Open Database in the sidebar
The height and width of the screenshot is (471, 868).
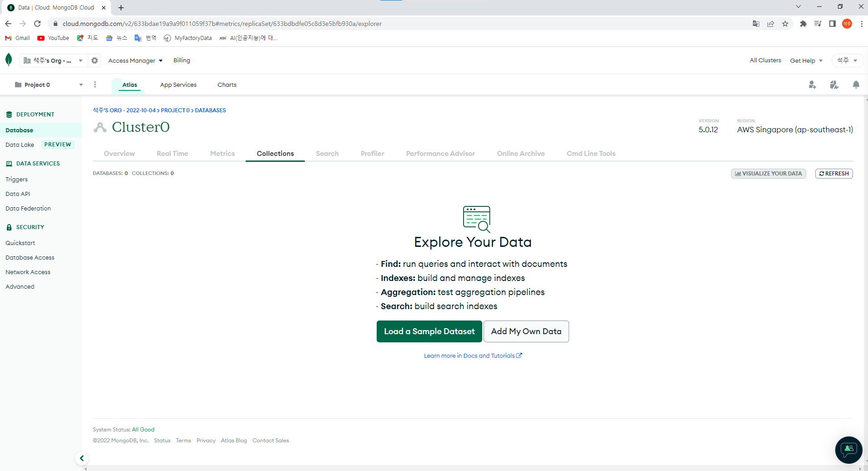41,130
